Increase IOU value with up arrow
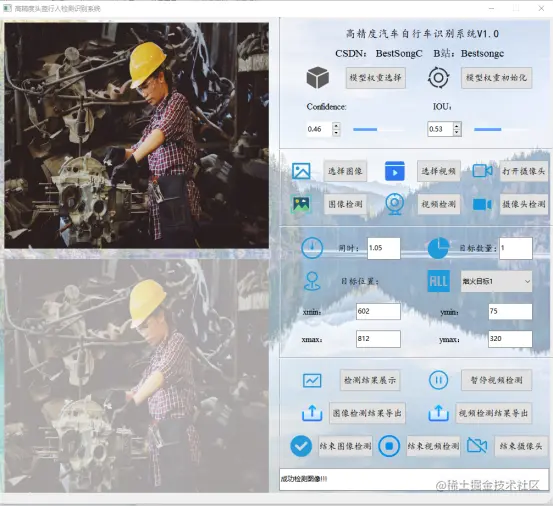The width and height of the screenshot is (554, 506). (x=457, y=126)
